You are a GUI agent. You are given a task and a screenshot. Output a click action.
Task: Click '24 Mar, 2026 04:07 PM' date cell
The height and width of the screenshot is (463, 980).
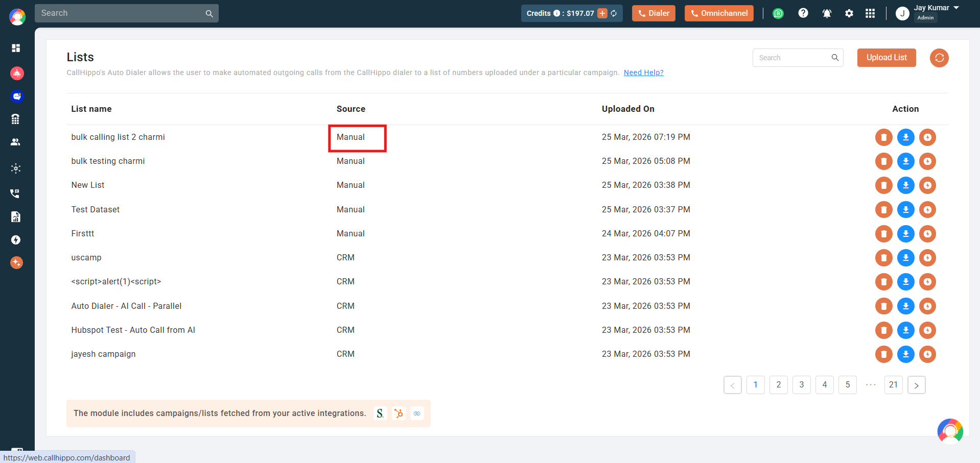click(x=646, y=233)
